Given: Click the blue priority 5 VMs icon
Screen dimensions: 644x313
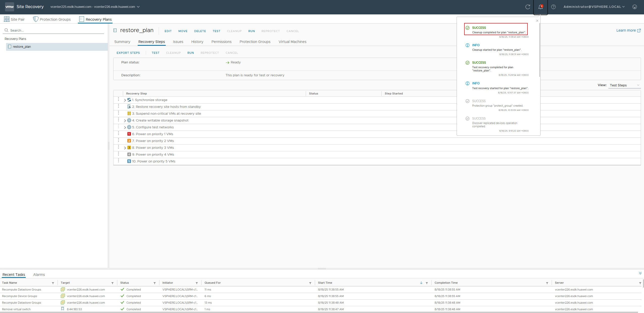Looking at the screenshot, I should (129, 161).
